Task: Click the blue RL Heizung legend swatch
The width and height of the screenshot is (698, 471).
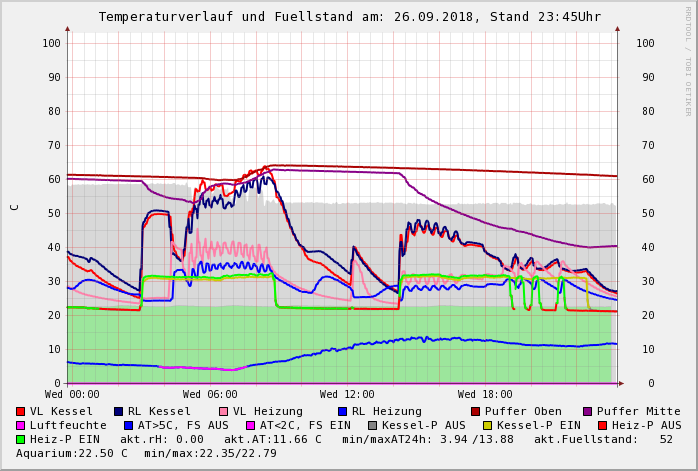Action: click(x=343, y=411)
